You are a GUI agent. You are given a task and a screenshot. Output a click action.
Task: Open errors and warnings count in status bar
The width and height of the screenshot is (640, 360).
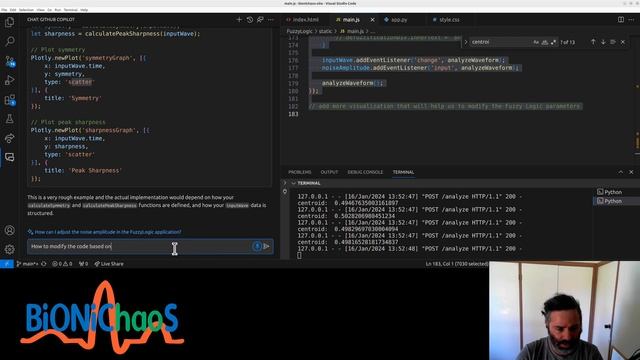tap(62, 264)
